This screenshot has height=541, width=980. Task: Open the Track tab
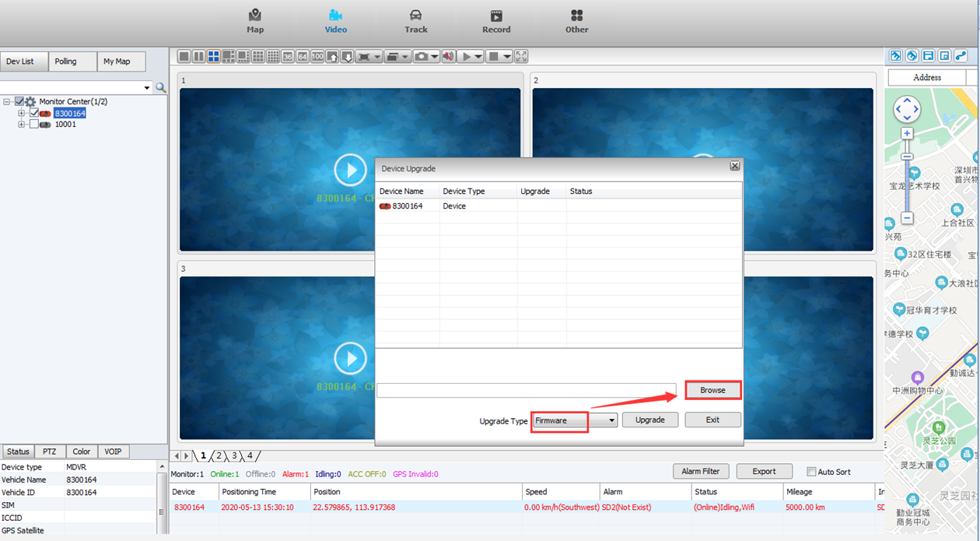pyautogui.click(x=416, y=22)
